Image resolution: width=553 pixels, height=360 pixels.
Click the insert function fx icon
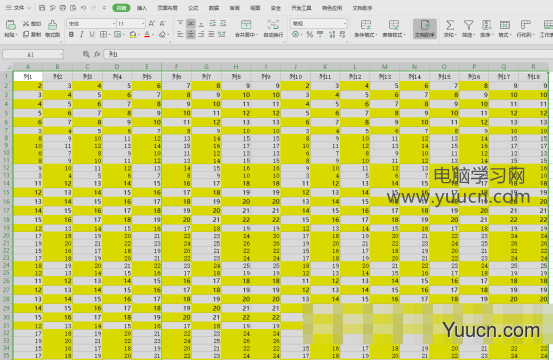coord(97,54)
